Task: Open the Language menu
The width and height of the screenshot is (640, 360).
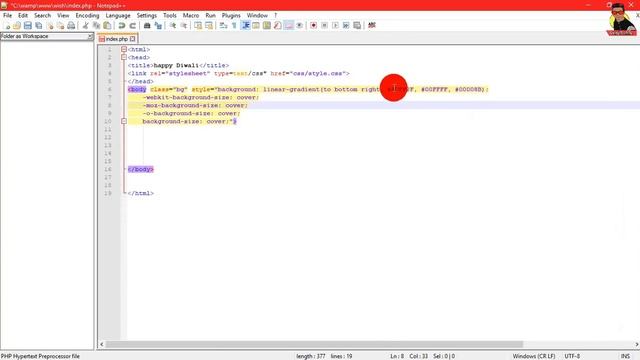Action: [x=118, y=16]
